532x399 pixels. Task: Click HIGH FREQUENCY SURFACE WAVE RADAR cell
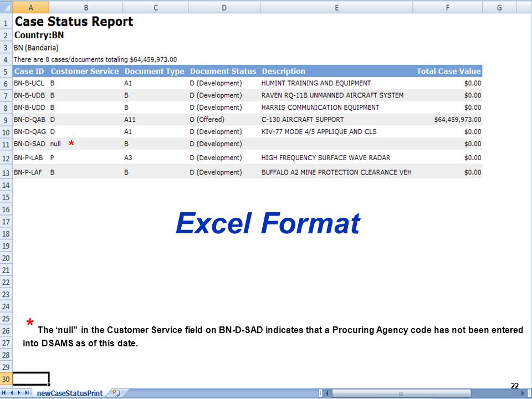[336, 158]
